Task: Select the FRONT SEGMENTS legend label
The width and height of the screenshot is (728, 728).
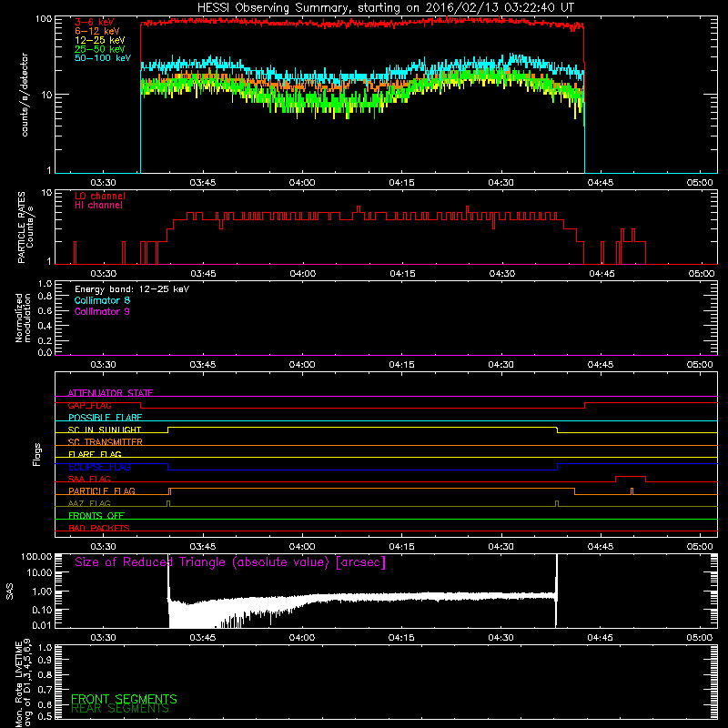Action: [x=124, y=699]
